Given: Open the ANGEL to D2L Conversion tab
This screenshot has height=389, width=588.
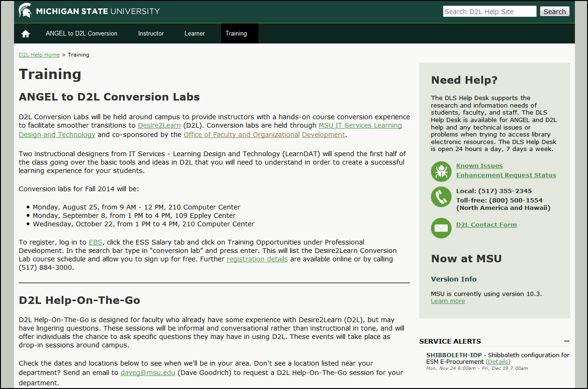Looking at the screenshot, I should tap(81, 33).
